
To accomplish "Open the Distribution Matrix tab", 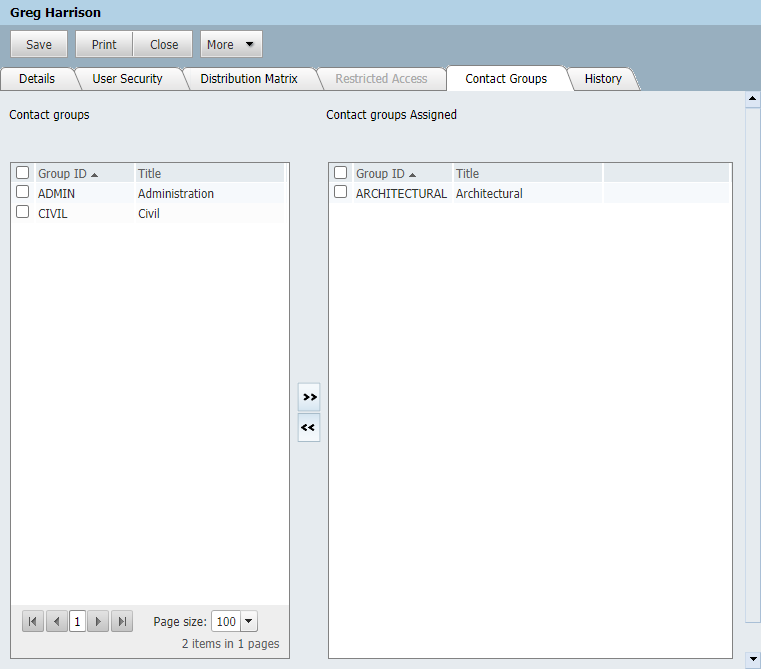I will point(248,79).
